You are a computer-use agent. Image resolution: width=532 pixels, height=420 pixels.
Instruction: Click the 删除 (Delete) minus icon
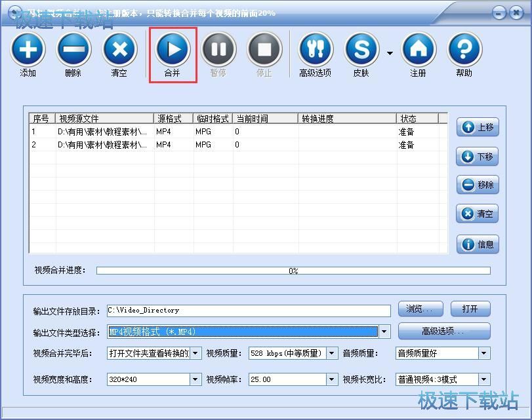73,49
